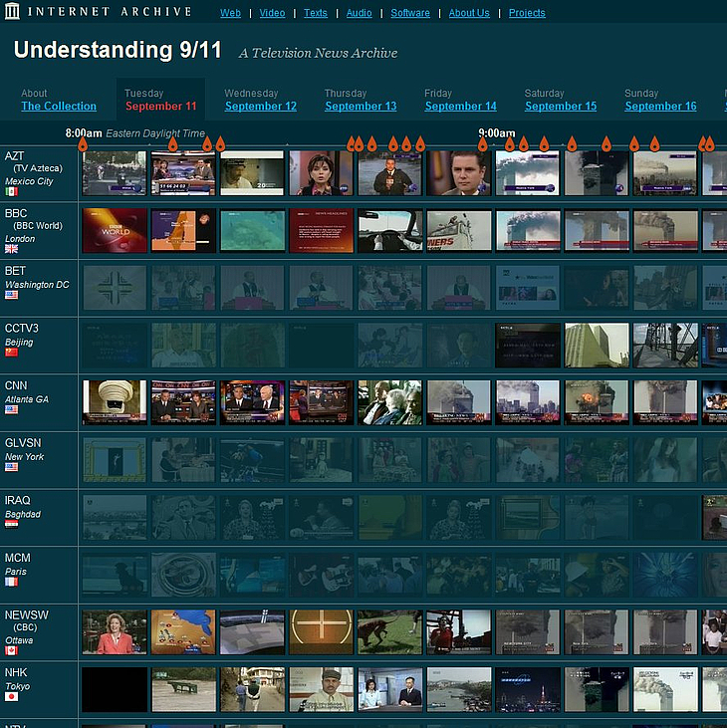This screenshot has height=728, width=727.
Task: Open the Audio link in top navigation
Action: coord(359,13)
